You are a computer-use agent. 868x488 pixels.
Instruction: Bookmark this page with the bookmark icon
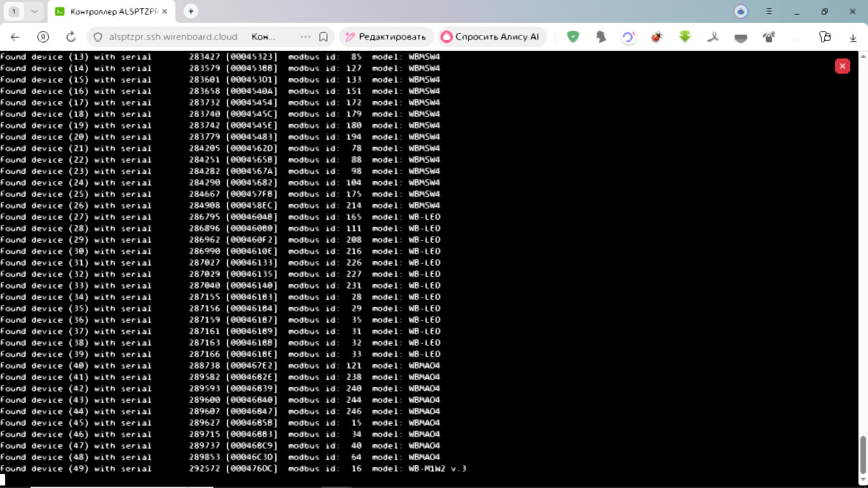click(x=323, y=37)
